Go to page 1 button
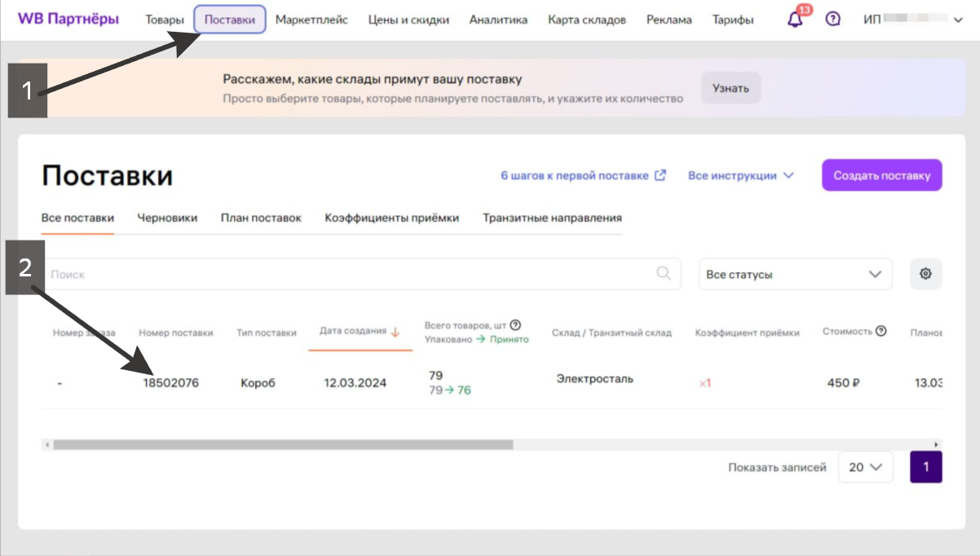 tap(925, 467)
